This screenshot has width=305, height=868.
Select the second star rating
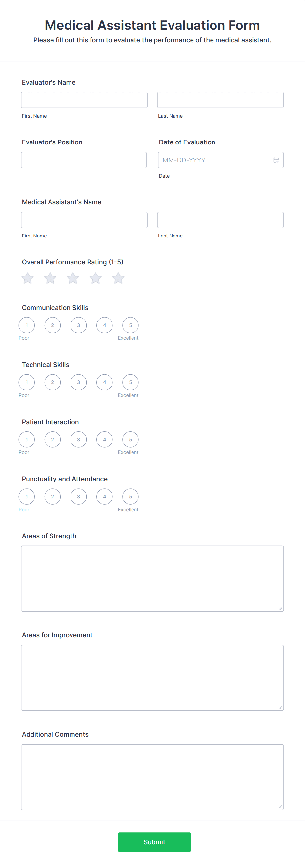50,278
